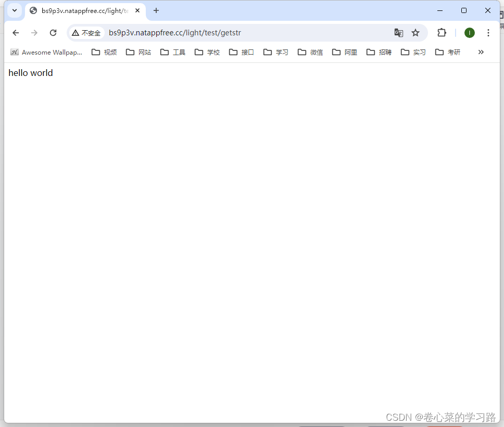The height and width of the screenshot is (427, 504).
Task: Click the forward navigation arrow
Action: coord(34,33)
